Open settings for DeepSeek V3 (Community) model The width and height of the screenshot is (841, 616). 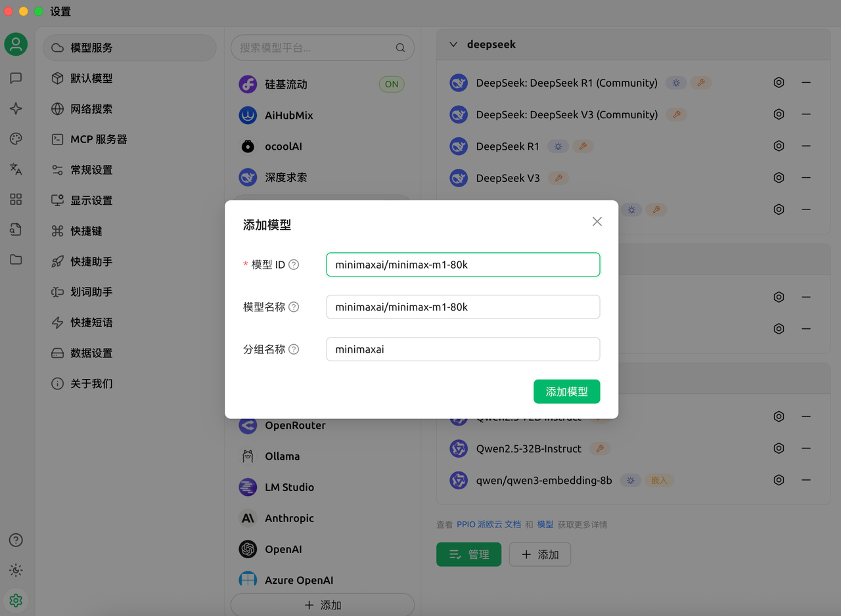779,114
